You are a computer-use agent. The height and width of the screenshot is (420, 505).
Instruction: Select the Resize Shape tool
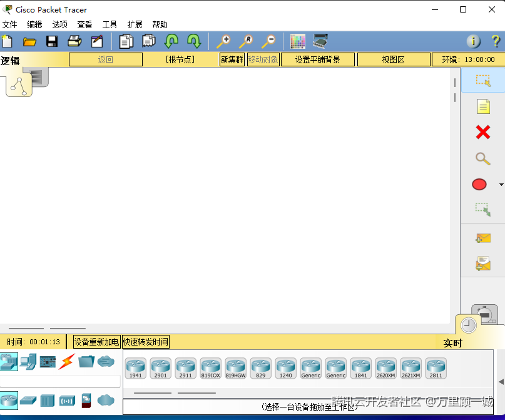click(483, 209)
